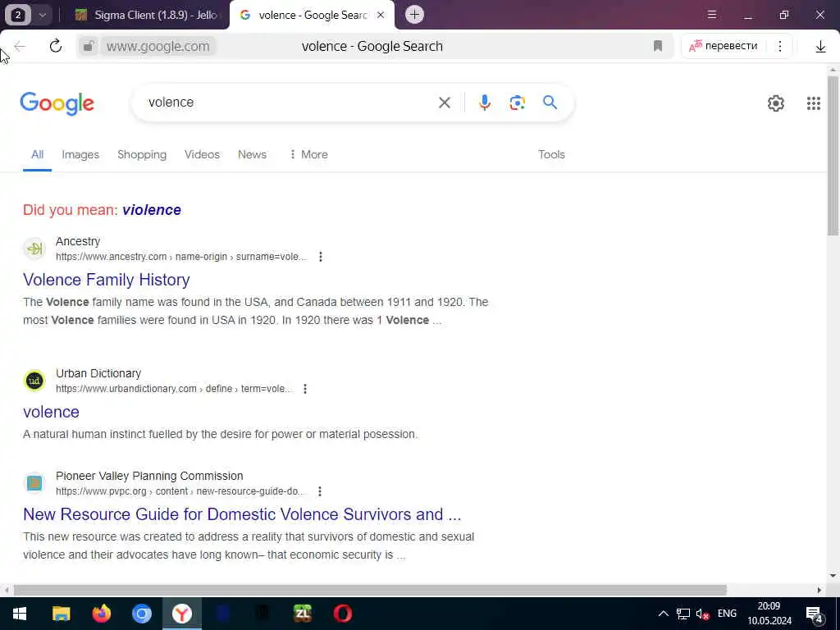Screen dimensions: 840x630
Task: Open the Urban Dictionary volence result
Action: 52,412
